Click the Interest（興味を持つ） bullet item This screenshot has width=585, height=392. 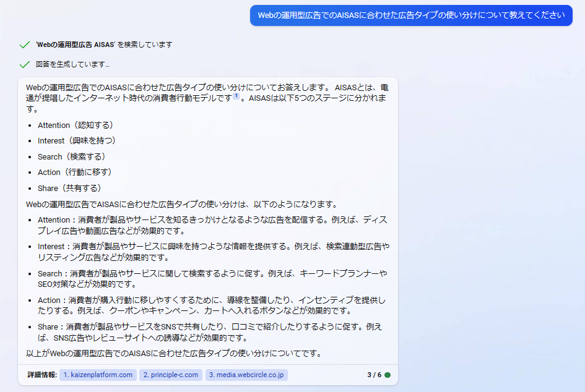click(x=77, y=140)
